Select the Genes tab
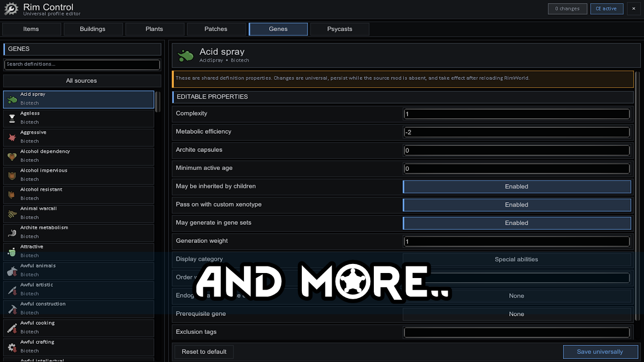Viewport: 644px width, 362px height. click(278, 29)
